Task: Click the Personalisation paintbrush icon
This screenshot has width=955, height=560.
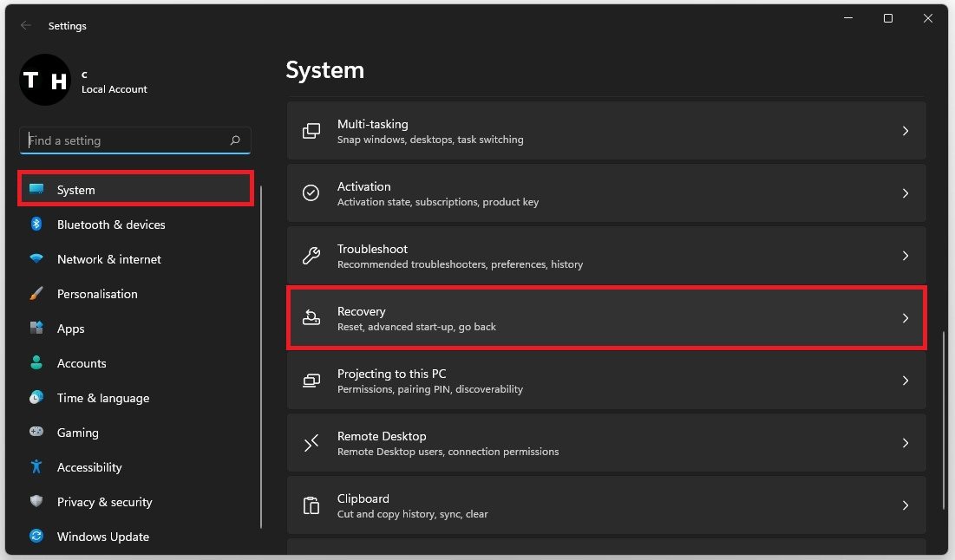Action: (x=36, y=294)
